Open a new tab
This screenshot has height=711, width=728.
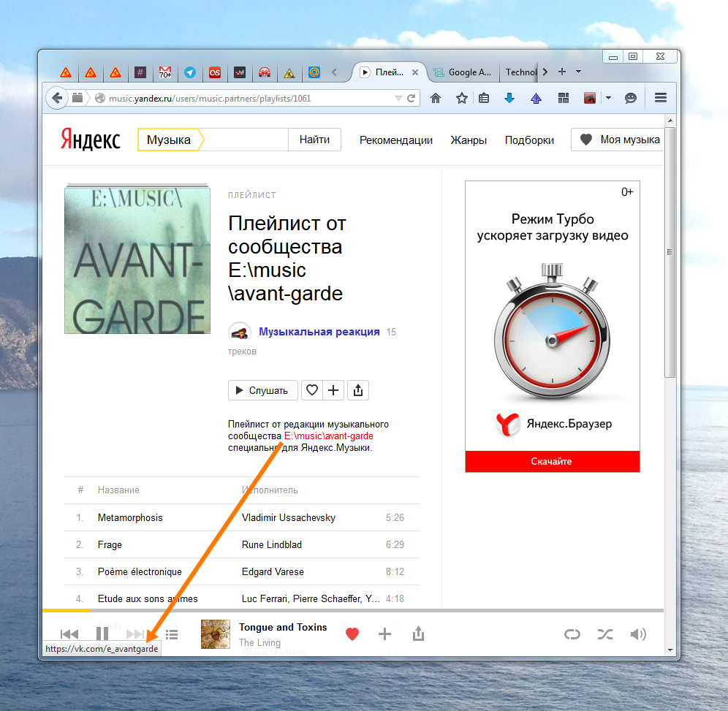coord(562,72)
